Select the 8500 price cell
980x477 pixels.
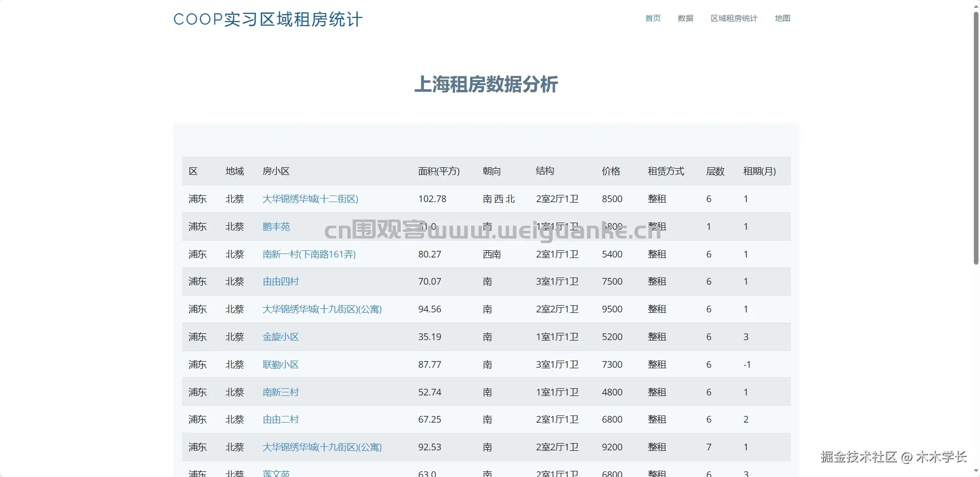612,199
